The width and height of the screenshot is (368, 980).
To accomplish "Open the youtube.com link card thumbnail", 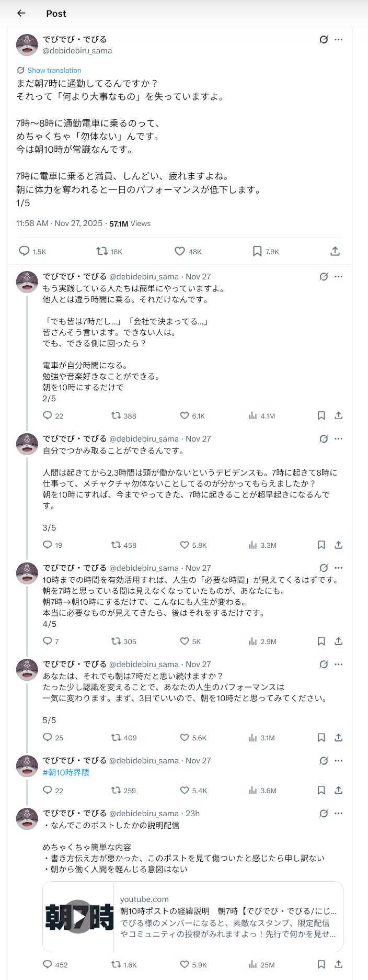I will [78, 917].
